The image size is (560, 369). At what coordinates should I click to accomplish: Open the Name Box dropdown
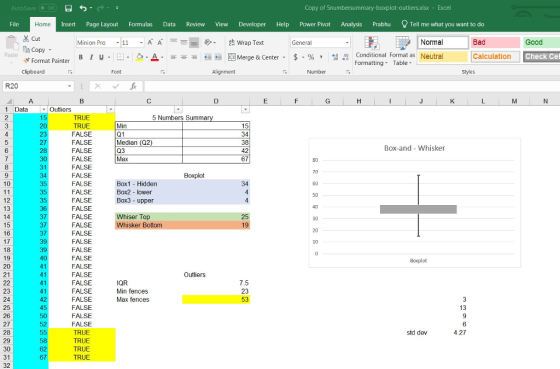(69, 86)
